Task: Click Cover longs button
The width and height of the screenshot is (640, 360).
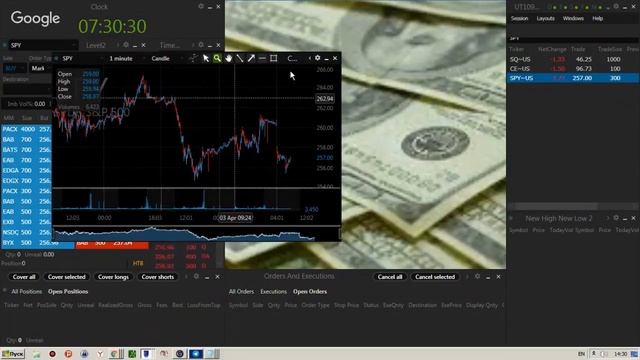Action: [113, 277]
